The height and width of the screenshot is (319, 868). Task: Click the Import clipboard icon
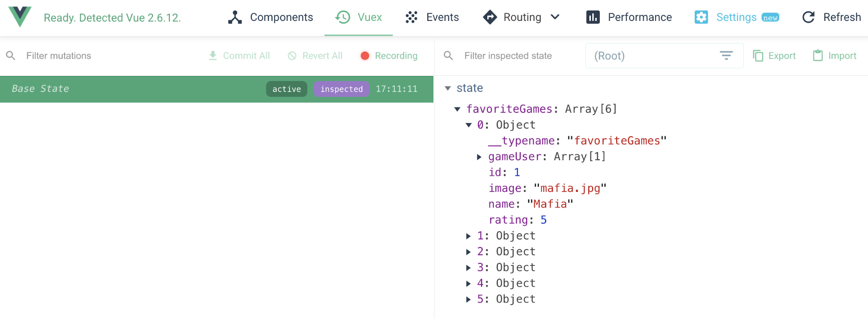click(x=818, y=56)
